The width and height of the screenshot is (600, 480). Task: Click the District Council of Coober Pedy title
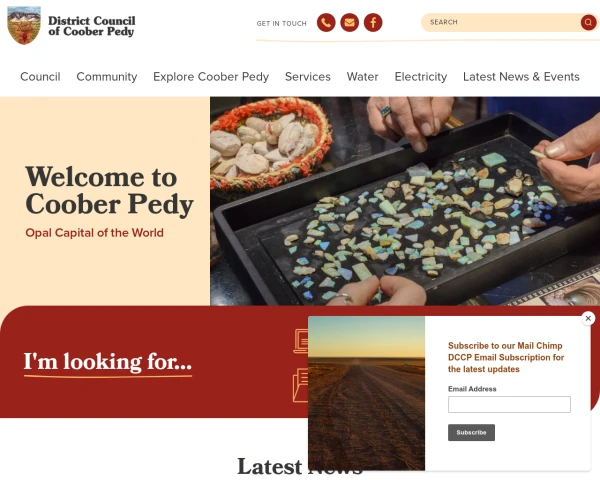[92, 26]
